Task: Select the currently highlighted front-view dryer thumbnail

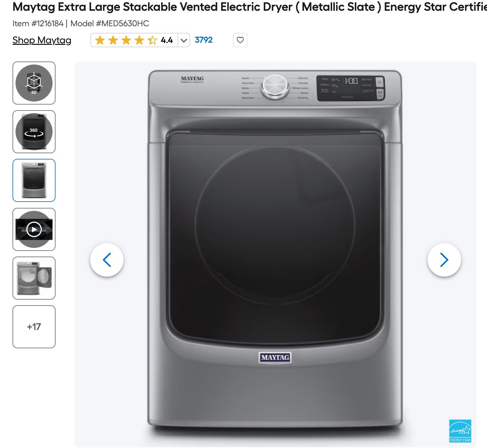Action: tap(34, 180)
